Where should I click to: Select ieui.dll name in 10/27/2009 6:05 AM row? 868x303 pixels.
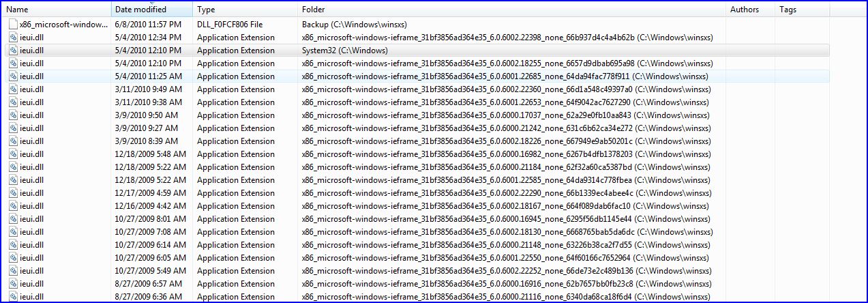[31, 258]
